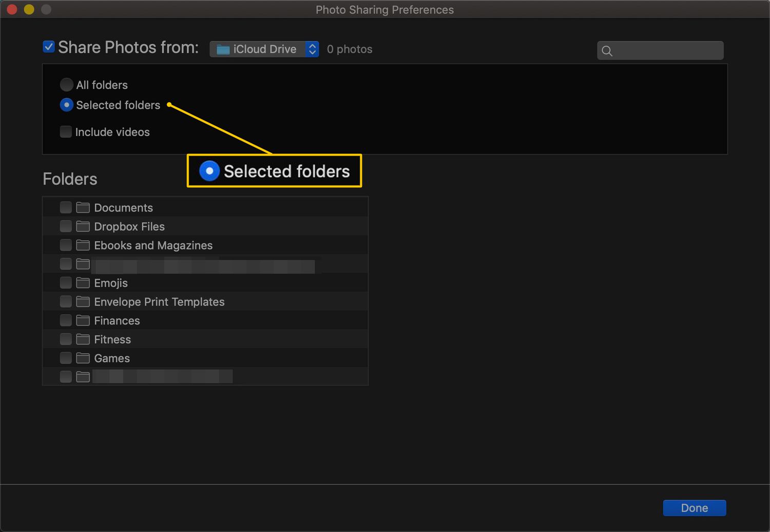Click the Fitness folder icon

click(83, 339)
